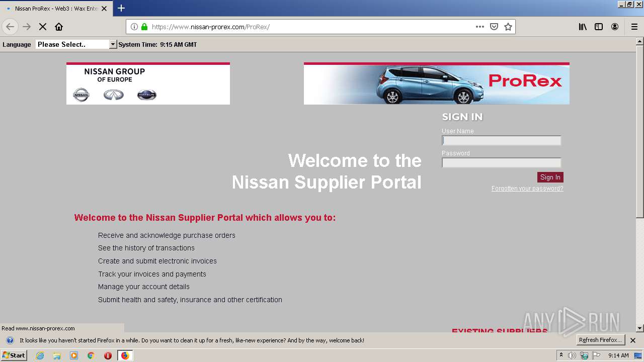644x362 pixels.
Task: Open page actions three-dot menu
Action: coord(480,27)
